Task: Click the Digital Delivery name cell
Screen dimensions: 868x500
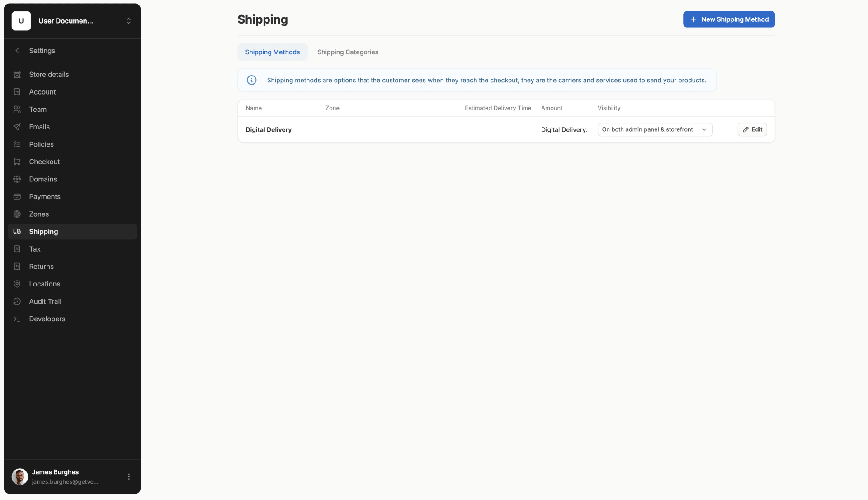Action: (x=269, y=130)
